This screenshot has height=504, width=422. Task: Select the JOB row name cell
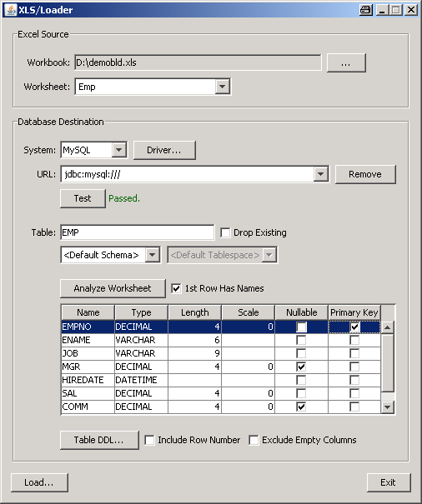[88, 353]
